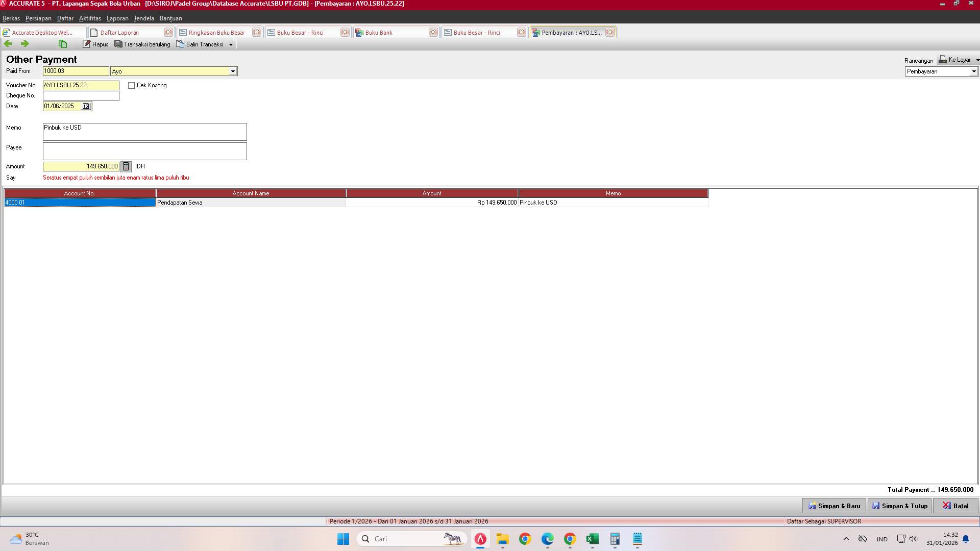The width and height of the screenshot is (980, 551).
Task: Open the Laporan menu
Action: (117, 18)
